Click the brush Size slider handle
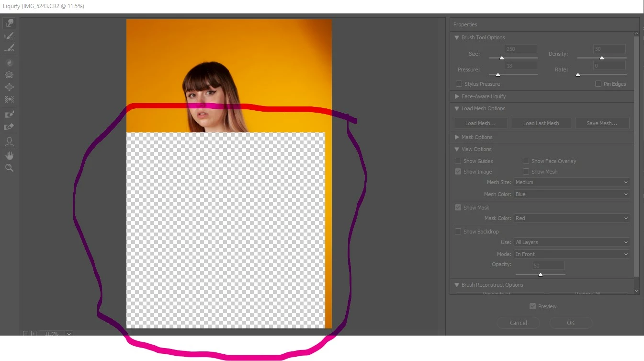 502,58
